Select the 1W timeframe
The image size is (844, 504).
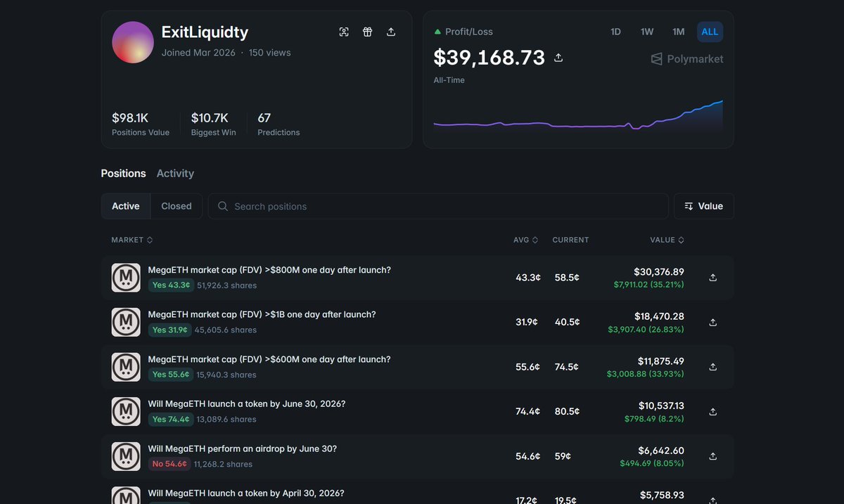coord(647,32)
